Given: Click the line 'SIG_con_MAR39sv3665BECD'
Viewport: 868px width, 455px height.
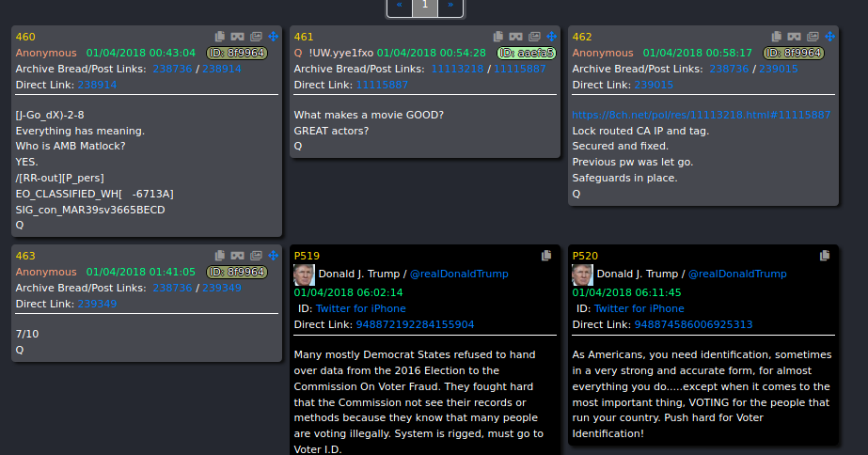Looking at the screenshot, I should tap(90, 210).
